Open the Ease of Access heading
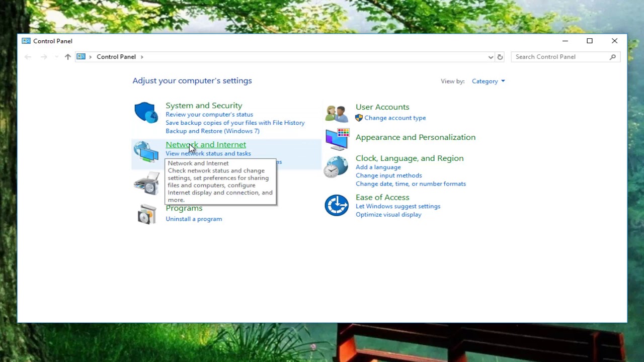Screen dimensions: 644x362 [x=382, y=198]
